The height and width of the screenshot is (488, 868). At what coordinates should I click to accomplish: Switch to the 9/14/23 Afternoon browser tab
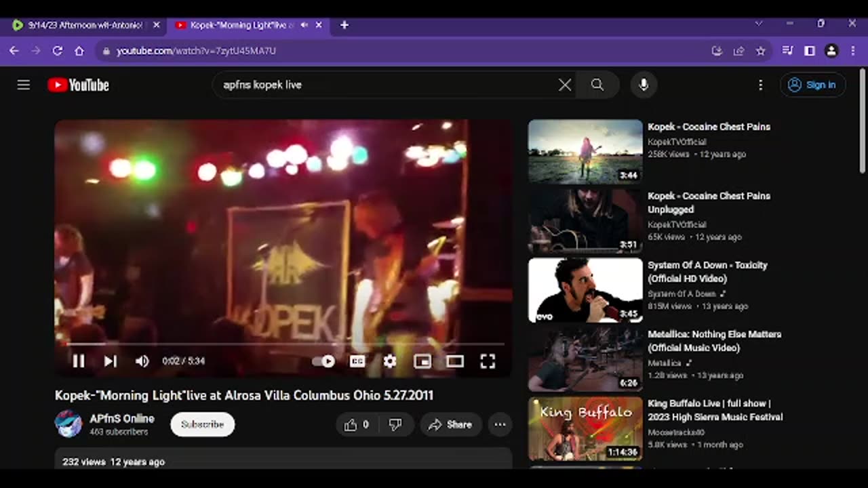(85, 25)
